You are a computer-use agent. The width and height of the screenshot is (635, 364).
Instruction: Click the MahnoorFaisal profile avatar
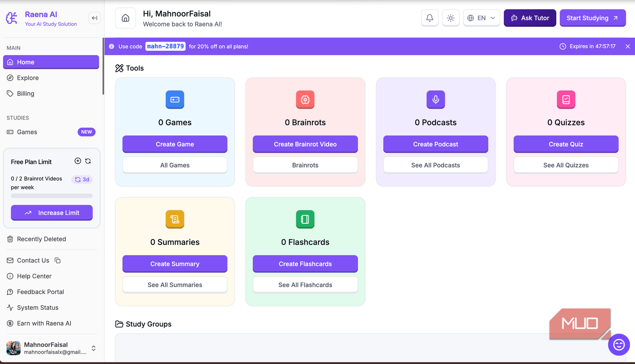pos(13,348)
